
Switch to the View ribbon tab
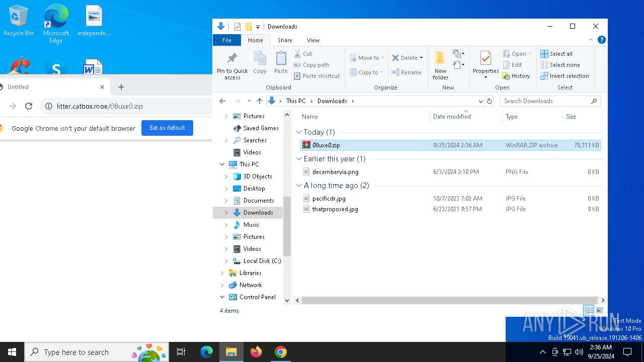(x=313, y=40)
